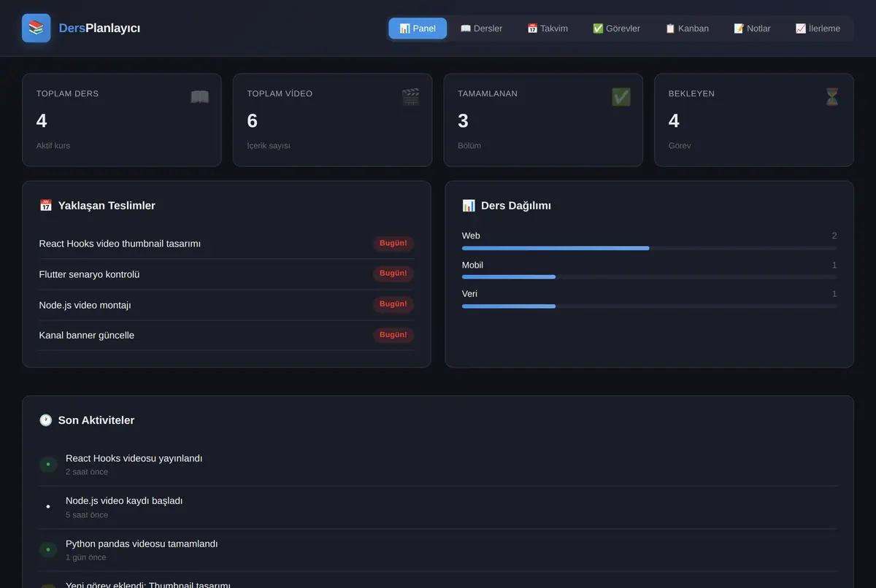The width and height of the screenshot is (876, 588).
Task: Click 'React Hooks video thumbnail tasarımı' deadline
Action: pyautogui.click(x=120, y=244)
